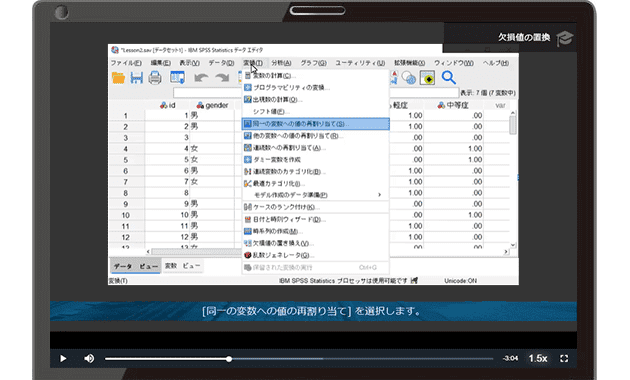Click the magnifier search toolbar icon
The image size is (630, 380).
pyautogui.click(x=448, y=78)
